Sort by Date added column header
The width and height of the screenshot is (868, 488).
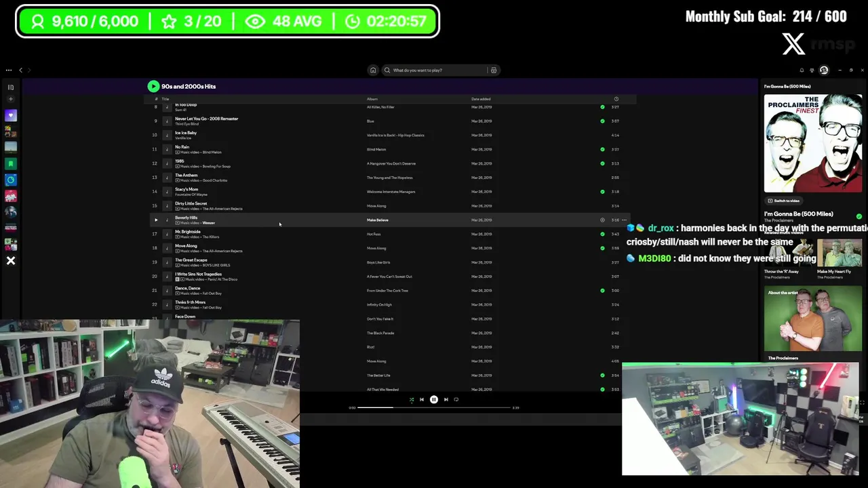click(x=481, y=99)
